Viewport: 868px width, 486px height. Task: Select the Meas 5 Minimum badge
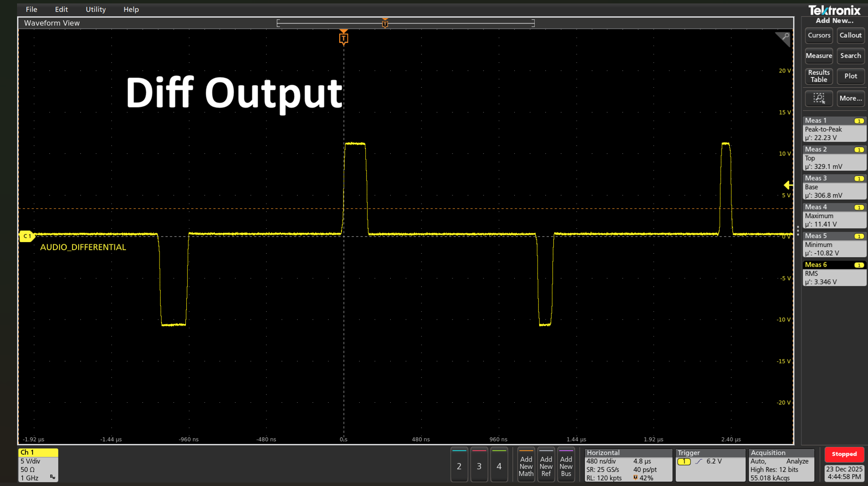point(834,244)
